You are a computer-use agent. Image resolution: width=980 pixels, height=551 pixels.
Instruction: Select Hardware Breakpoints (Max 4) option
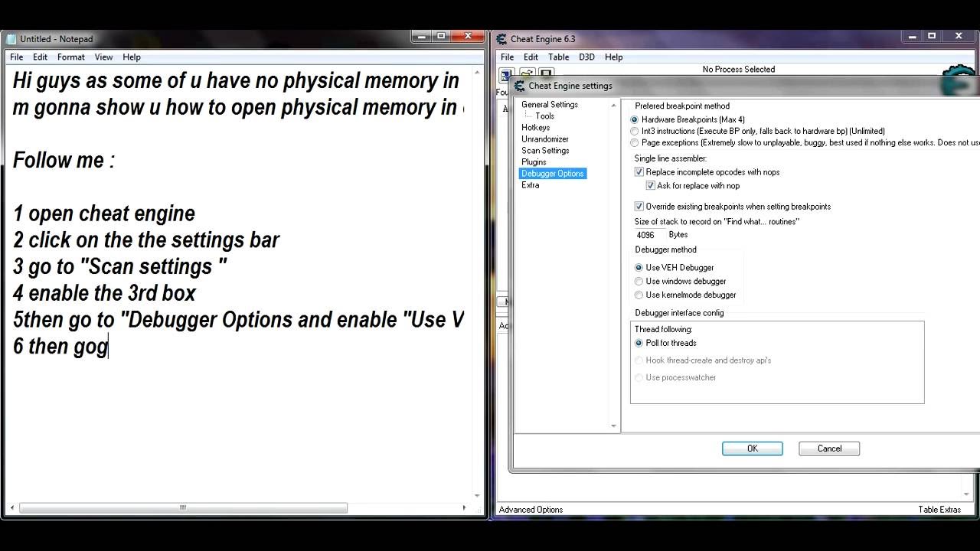pyautogui.click(x=634, y=120)
